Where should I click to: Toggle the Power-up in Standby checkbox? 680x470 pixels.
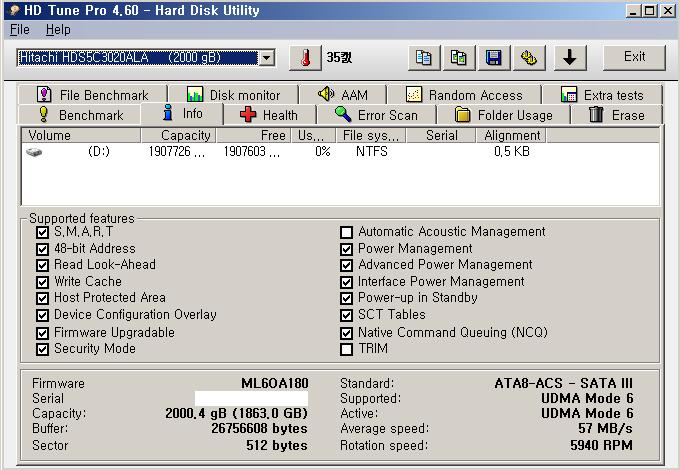(346, 298)
